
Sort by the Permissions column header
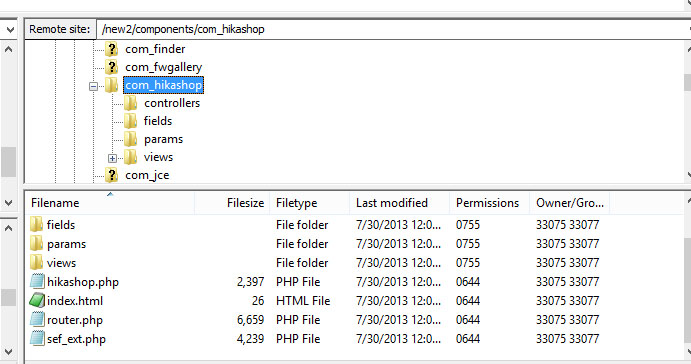[x=489, y=203]
